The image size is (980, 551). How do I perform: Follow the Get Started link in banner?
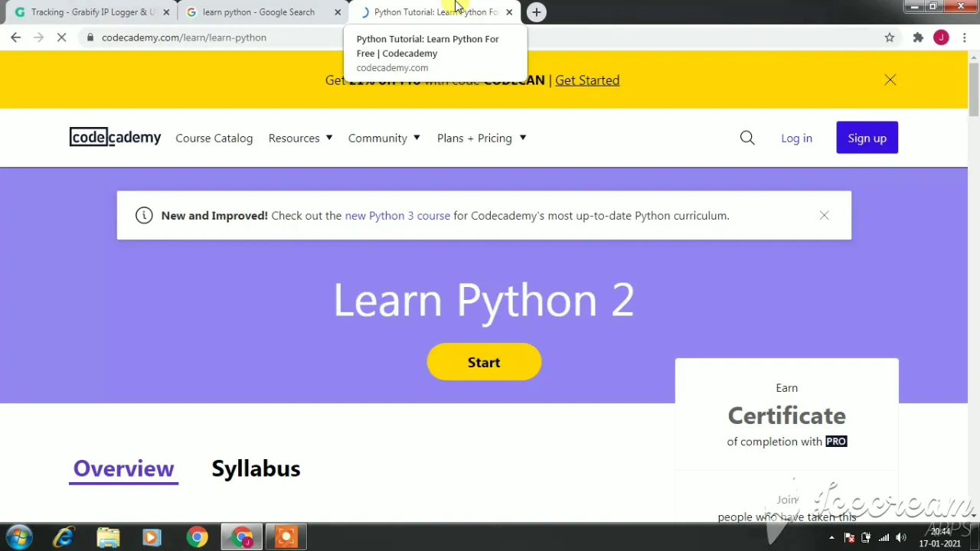(x=587, y=80)
